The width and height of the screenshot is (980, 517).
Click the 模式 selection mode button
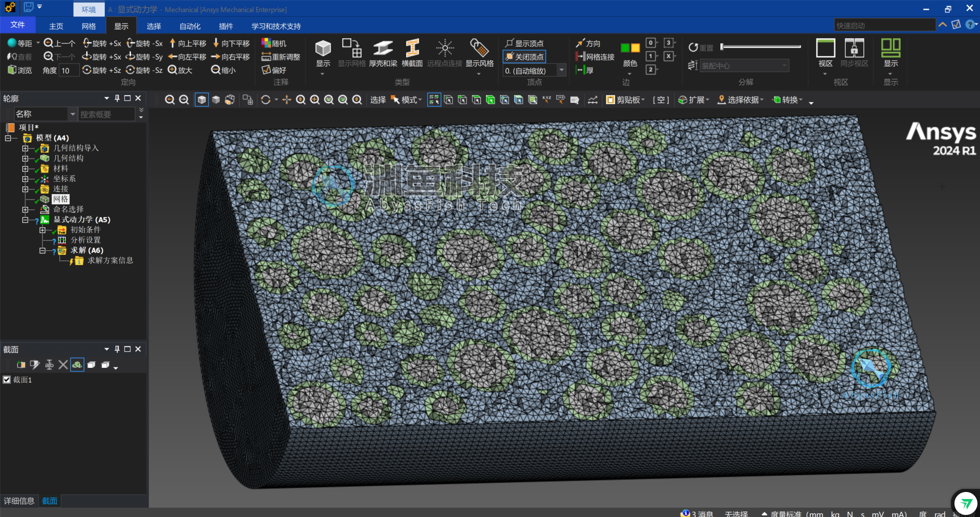pos(406,100)
